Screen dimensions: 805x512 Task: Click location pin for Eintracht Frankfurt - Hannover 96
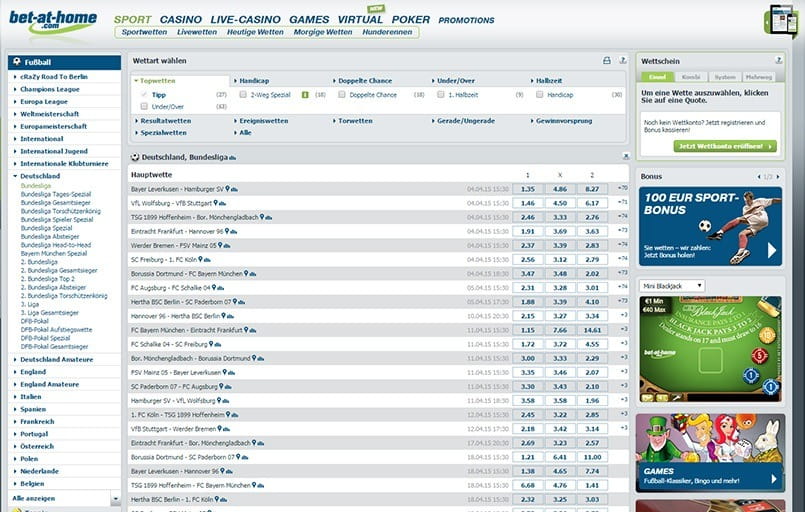(227, 231)
